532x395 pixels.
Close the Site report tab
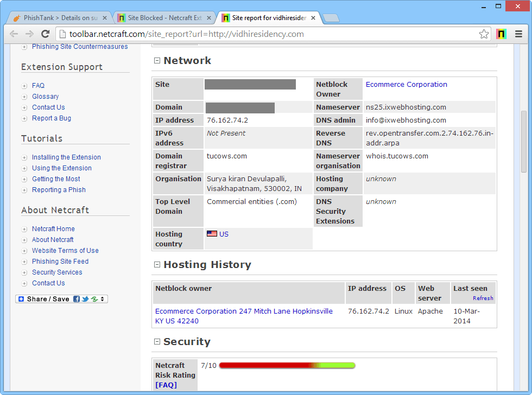[313, 18]
